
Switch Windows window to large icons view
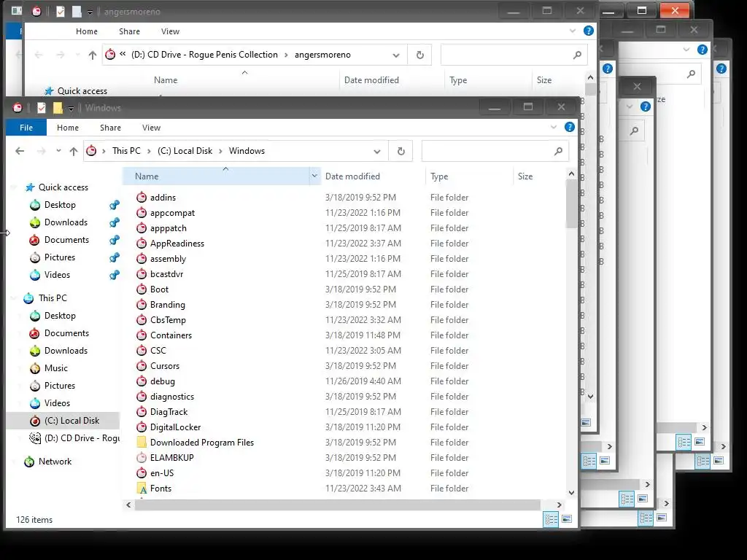[566, 519]
